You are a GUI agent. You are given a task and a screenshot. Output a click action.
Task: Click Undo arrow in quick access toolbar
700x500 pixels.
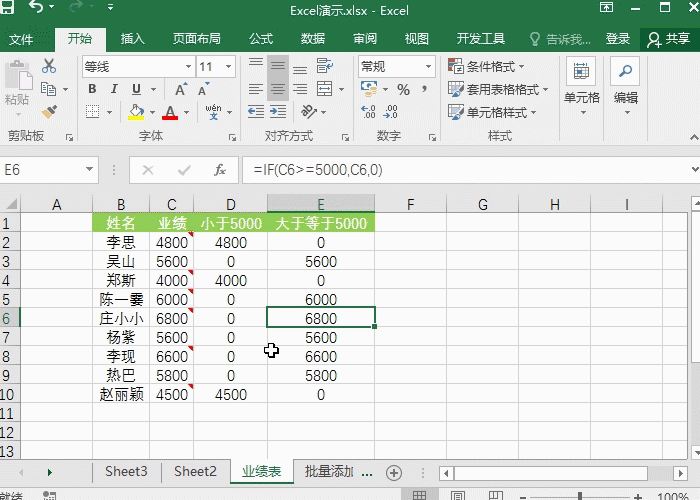coord(36,7)
